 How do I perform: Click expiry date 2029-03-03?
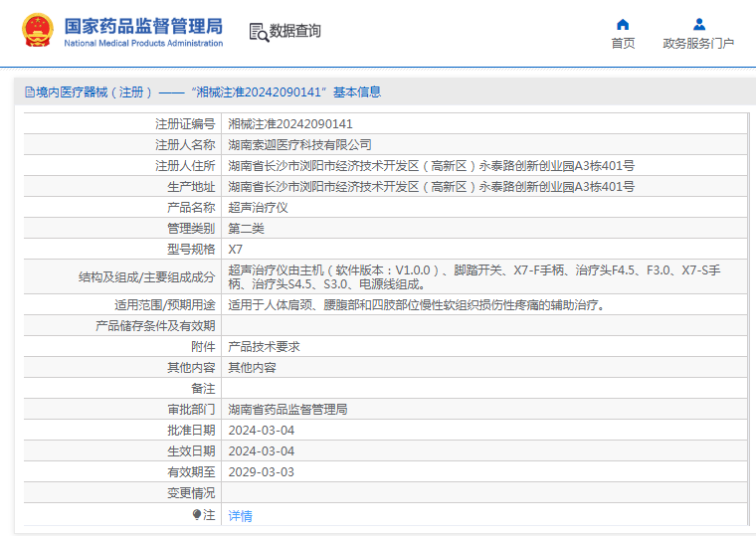tap(262, 472)
